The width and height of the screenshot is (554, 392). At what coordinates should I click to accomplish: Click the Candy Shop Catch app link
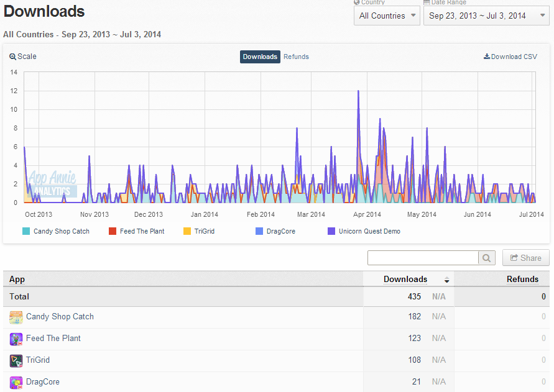click(60, 317)
